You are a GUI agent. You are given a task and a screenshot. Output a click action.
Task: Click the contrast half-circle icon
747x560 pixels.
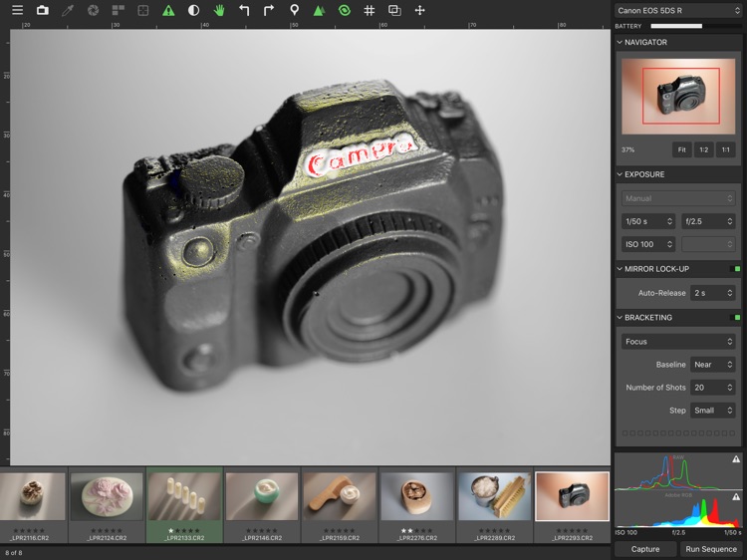193,10
